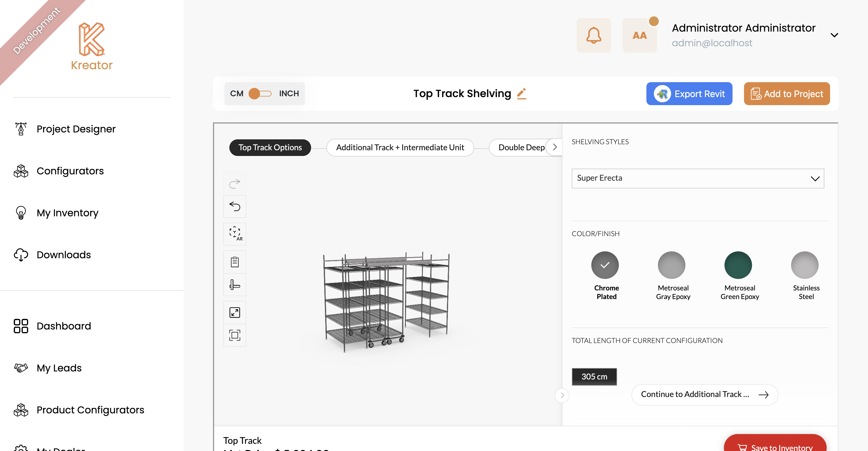The image size is (868, 451).
Task: Click the undo arrow icon
Action: (x=235, y=206)
